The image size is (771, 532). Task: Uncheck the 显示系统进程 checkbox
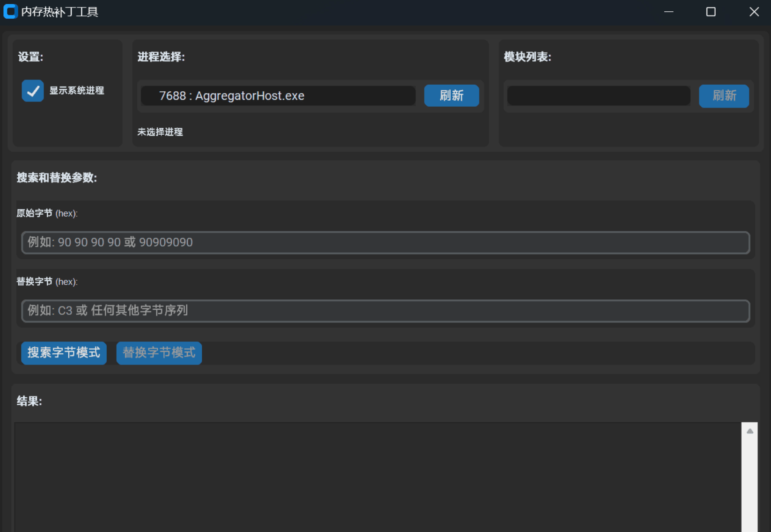(x=33, y=91)
